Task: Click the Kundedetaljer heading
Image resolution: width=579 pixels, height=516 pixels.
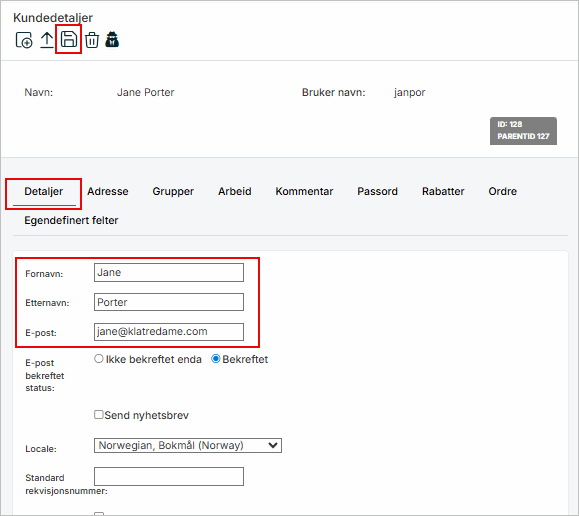Action: 53,17
